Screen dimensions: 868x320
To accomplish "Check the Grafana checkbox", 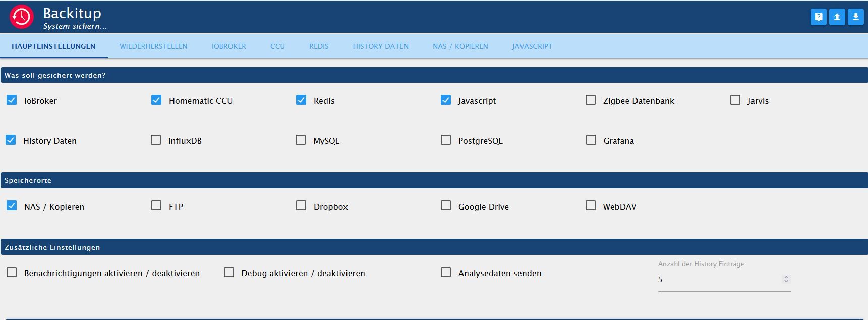I will coord(591,140).
